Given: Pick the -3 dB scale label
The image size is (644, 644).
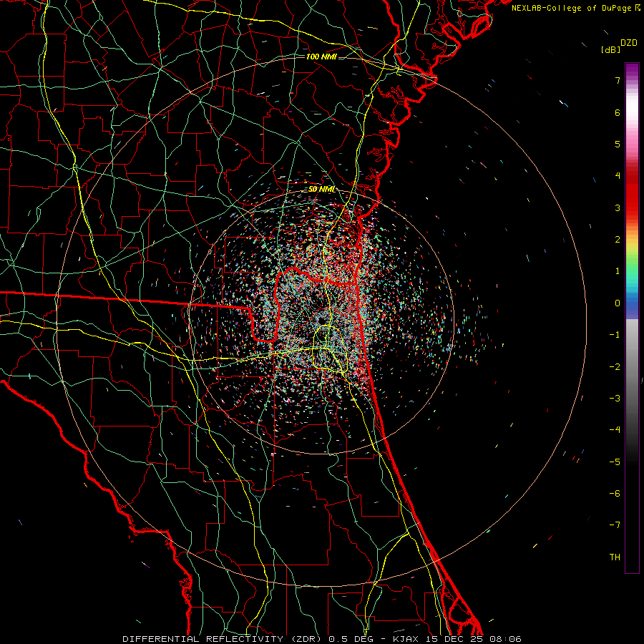Looking at the screenshot, I should coord(615,399).
